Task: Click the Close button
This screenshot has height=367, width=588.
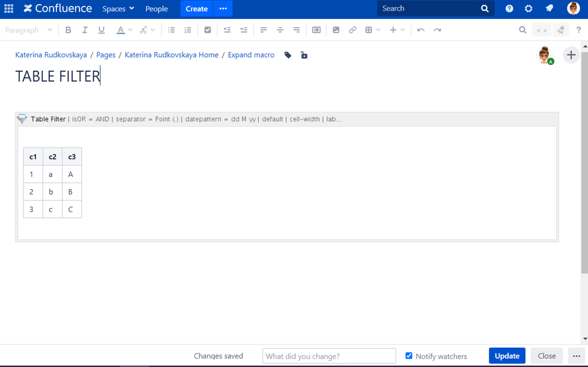Action: pos(547,356)
